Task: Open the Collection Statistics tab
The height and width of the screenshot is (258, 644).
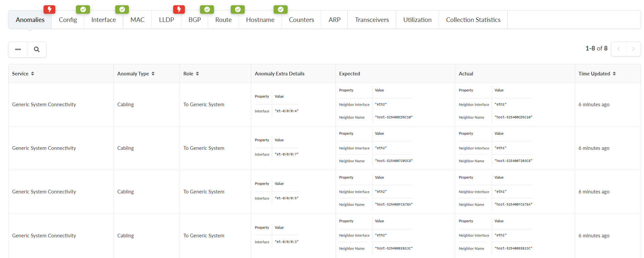Action: 473,20
